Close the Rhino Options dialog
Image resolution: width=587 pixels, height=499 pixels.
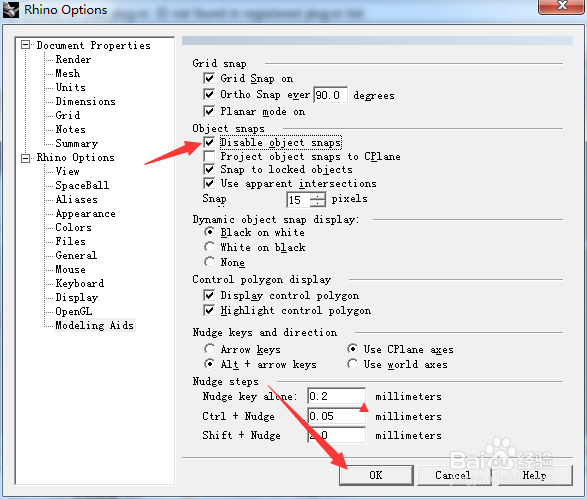pyautogui.click(x=562, y=6)
